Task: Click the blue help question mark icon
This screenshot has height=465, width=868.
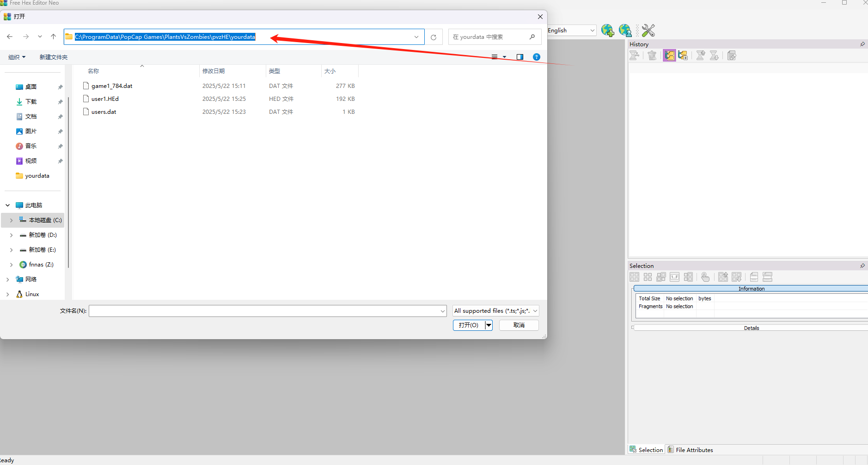Action: coord(536,57)
